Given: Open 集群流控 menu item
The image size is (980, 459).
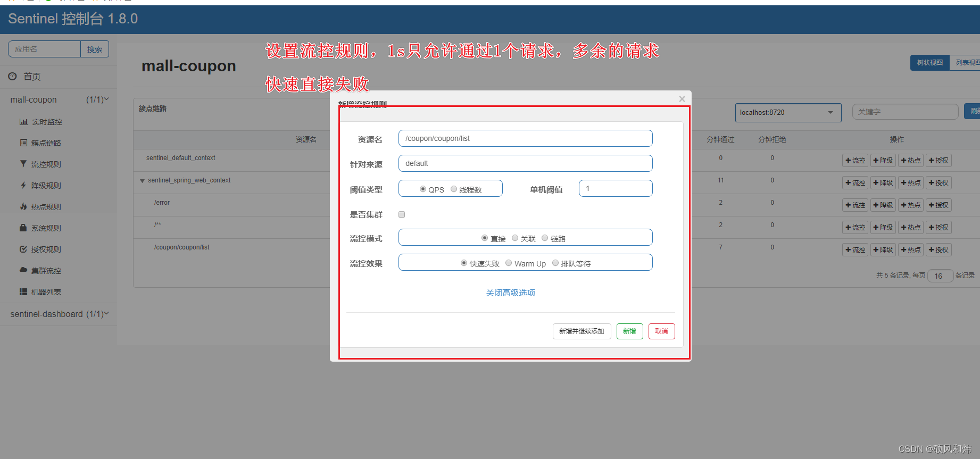Looking at the screenshot, I should [46, 271].
